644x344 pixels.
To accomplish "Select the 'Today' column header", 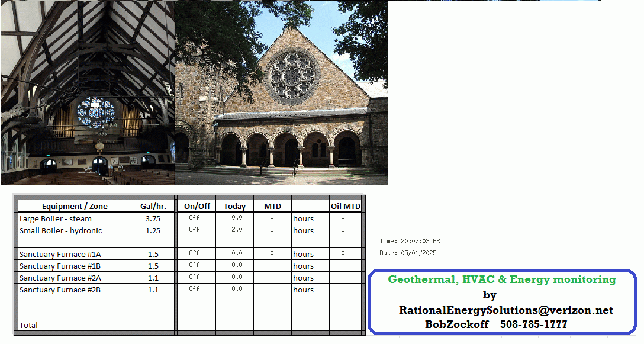I will point(234,206).
